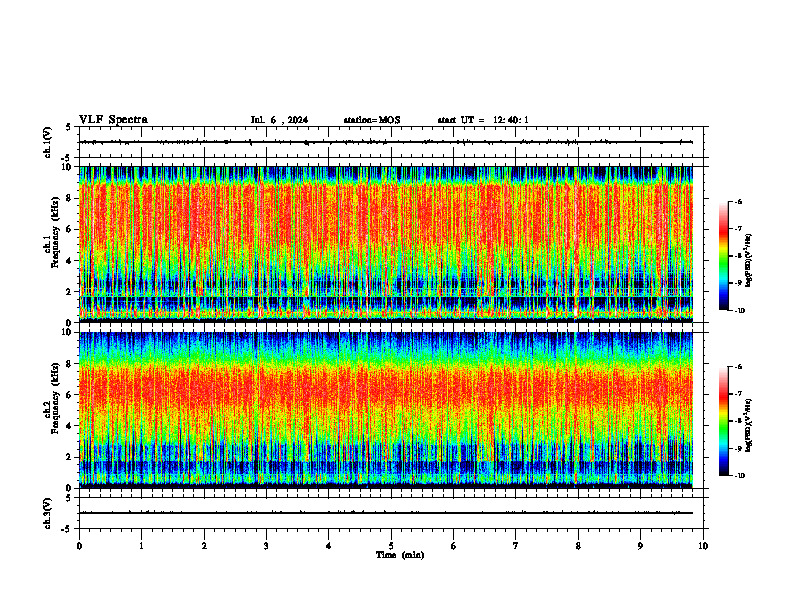Click the time axis tick label "9"

pyautogui.click(x=640, y=546)
